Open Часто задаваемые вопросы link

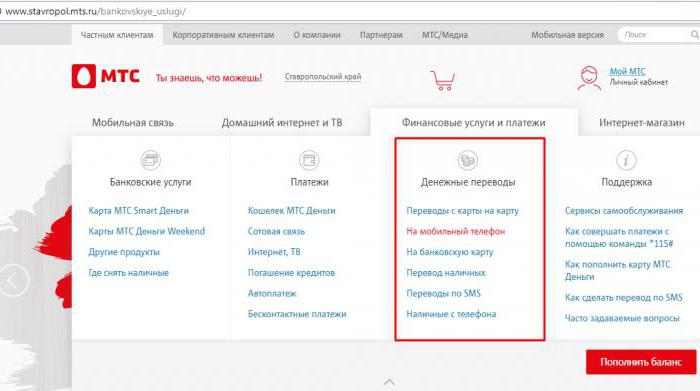622,318
